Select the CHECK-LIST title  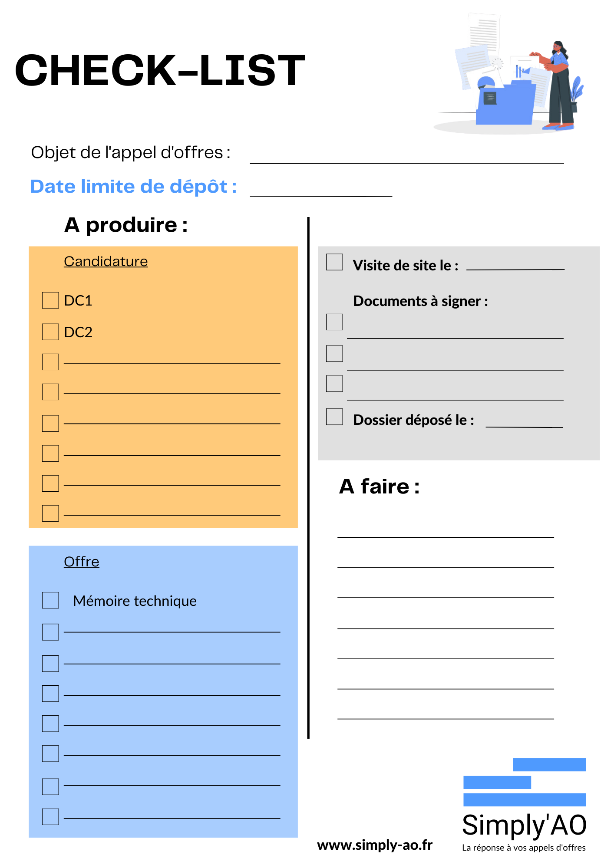[x=160, y=70]
